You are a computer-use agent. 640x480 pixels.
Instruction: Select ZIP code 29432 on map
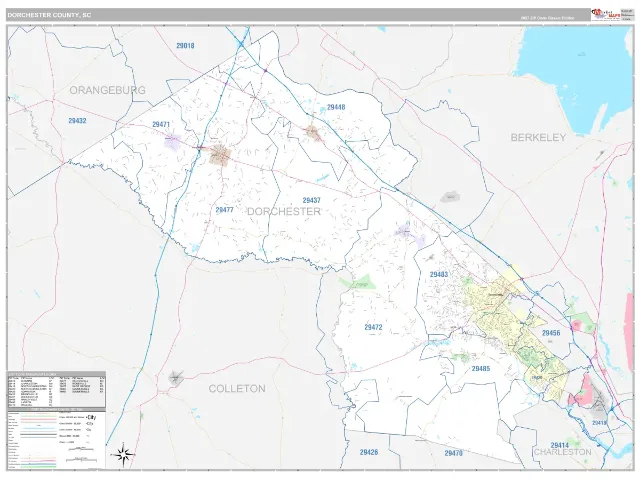(77, 121)
